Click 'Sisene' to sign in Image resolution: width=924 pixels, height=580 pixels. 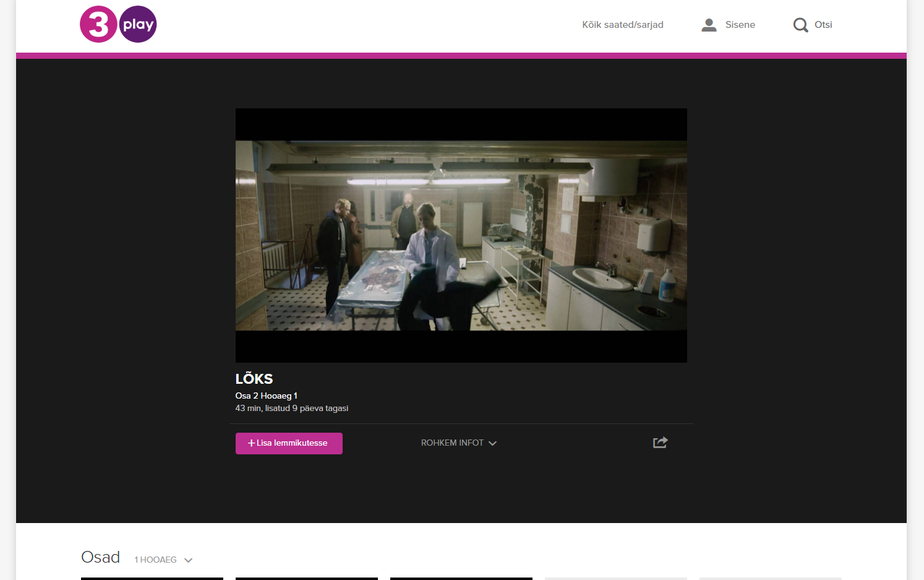pyautogui.click(x=740, y=24)
